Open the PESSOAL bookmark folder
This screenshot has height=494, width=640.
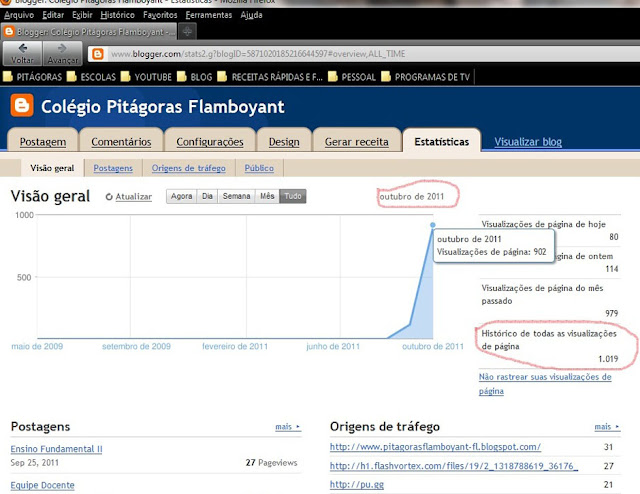click(352, 77)
